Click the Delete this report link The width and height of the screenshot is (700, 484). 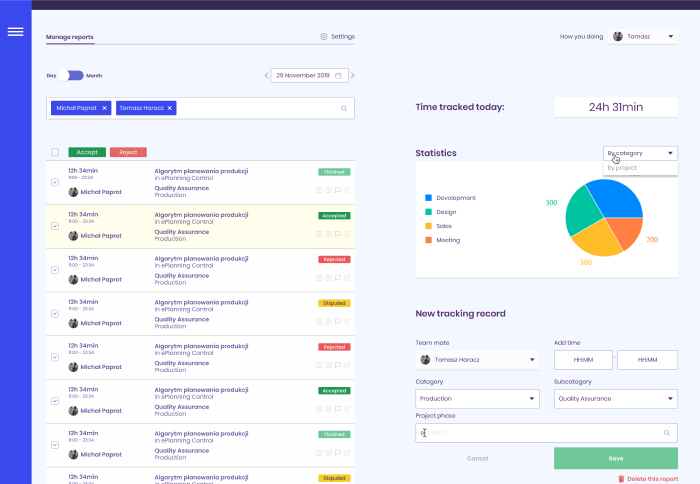point(648,479)
